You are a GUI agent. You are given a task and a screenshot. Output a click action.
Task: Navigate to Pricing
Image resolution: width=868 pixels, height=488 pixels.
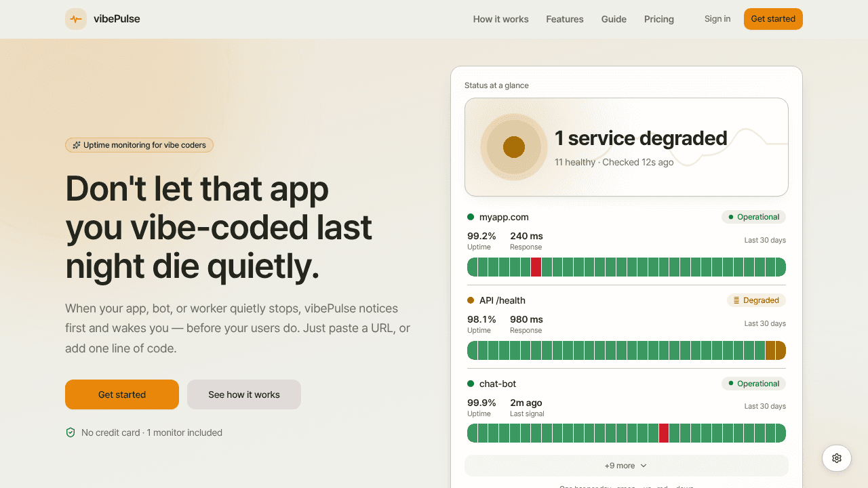(x=659, y=19)
